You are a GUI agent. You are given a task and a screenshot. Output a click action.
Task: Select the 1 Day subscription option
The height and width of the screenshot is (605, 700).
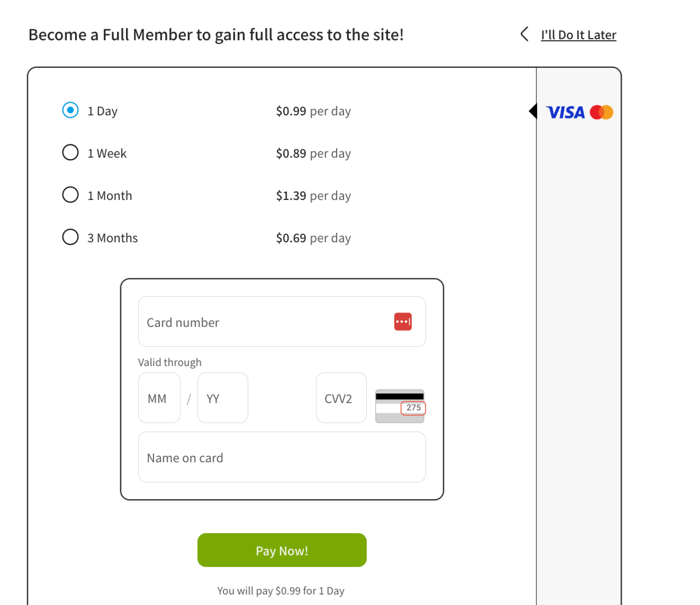tap(70, 110)
